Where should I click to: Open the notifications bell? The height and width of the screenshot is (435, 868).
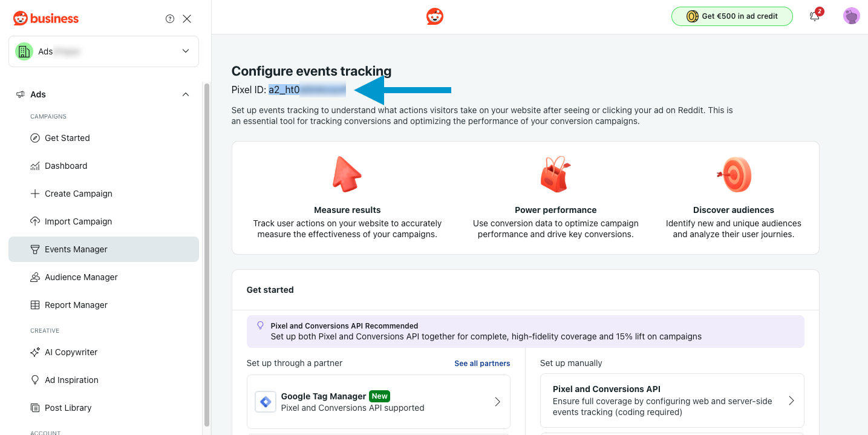point(815,16)
